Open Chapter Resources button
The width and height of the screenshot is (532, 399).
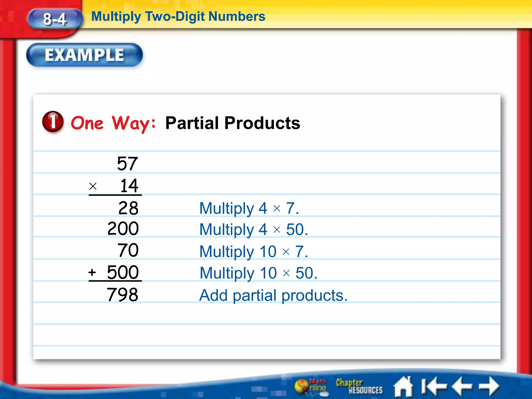pos(359,386)
